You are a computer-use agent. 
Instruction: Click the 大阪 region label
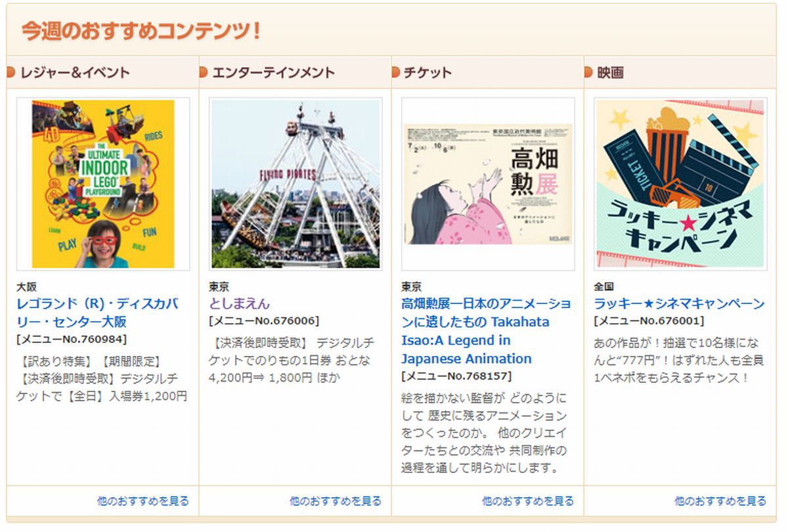coord(27,287)
